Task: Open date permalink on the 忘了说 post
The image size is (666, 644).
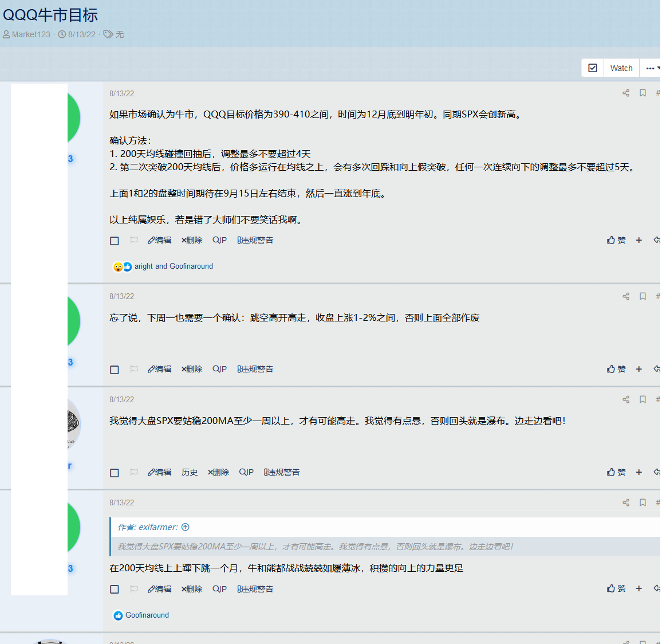Action: (x=121, y=296)
